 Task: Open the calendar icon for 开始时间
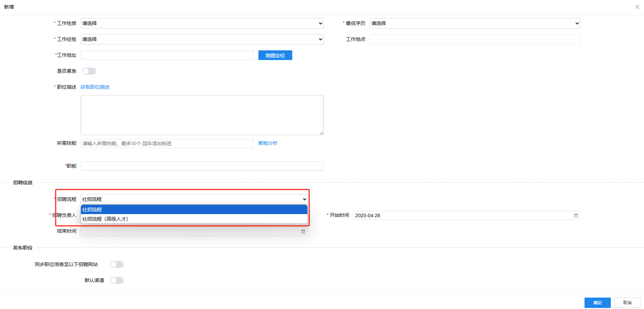[x=576, y=215]
